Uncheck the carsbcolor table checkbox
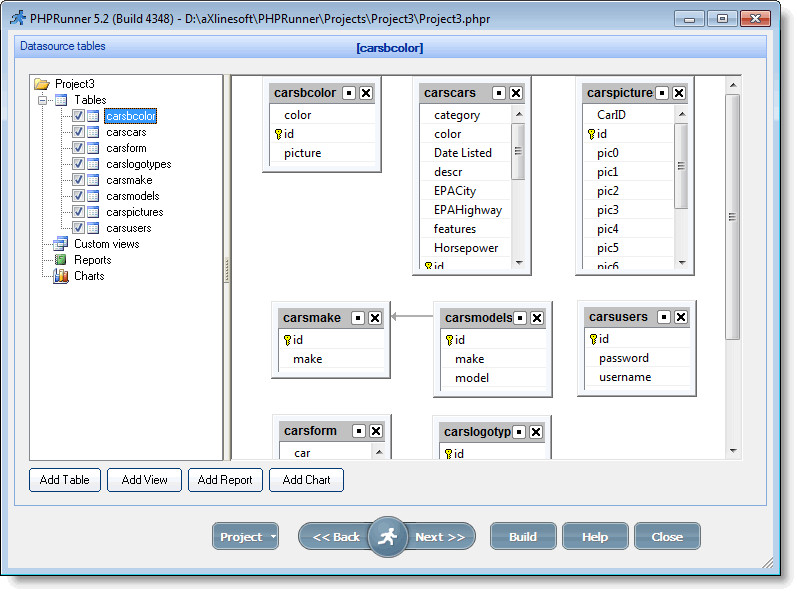The height and width of the screenshot is (592, 797). pyautogui.click(x=78, y=116)
